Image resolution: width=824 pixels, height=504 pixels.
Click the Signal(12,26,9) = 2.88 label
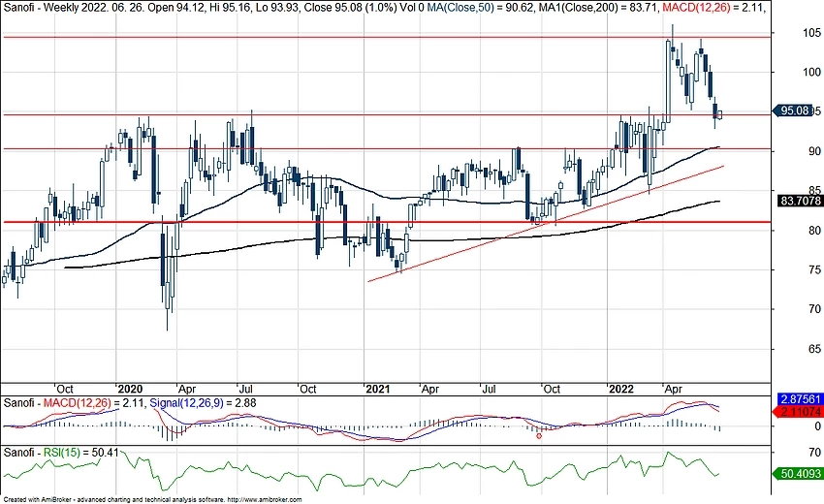203,403
